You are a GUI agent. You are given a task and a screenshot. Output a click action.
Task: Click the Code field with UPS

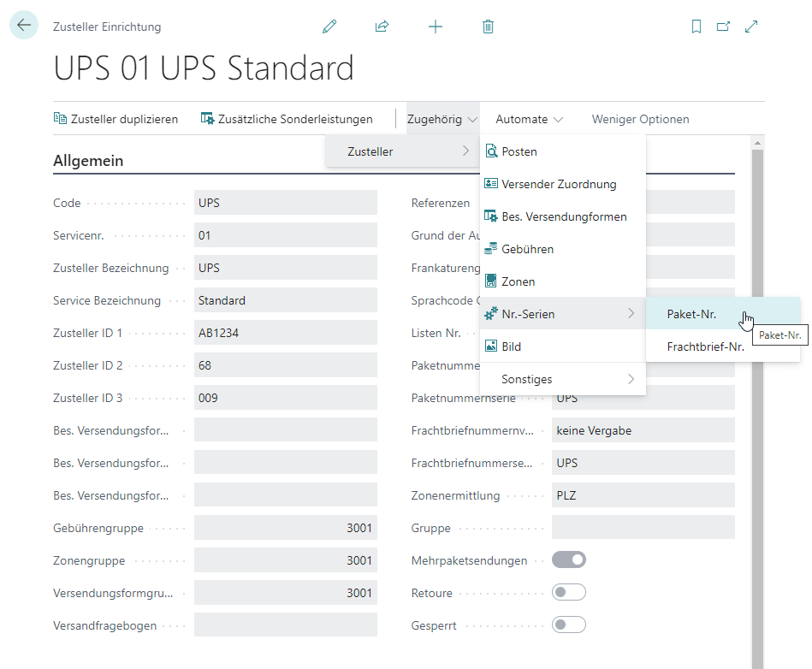coord(285,203)
